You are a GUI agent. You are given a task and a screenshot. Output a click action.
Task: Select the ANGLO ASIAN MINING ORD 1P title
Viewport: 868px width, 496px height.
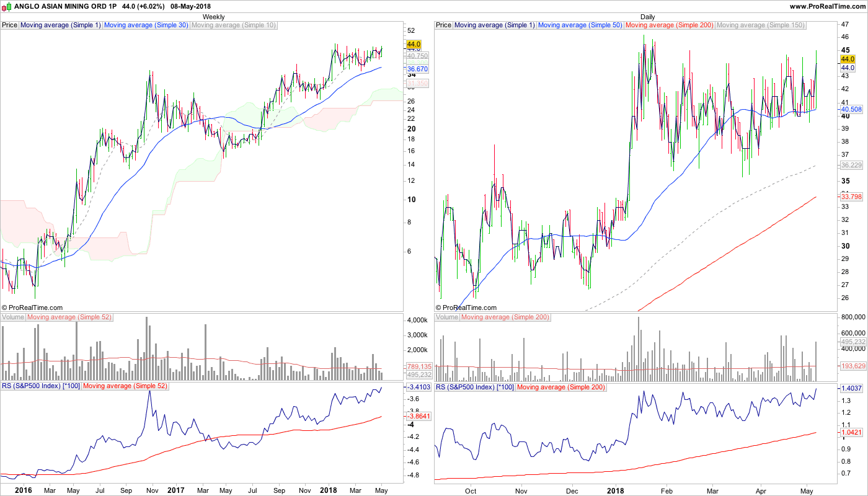[x=65, y=6]
